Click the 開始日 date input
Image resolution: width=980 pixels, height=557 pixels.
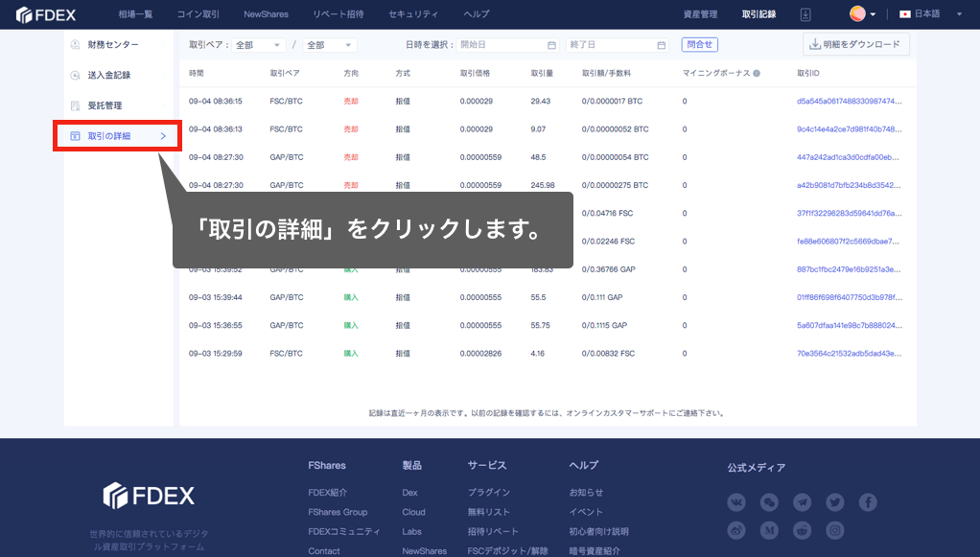click(x=508, y=45)
